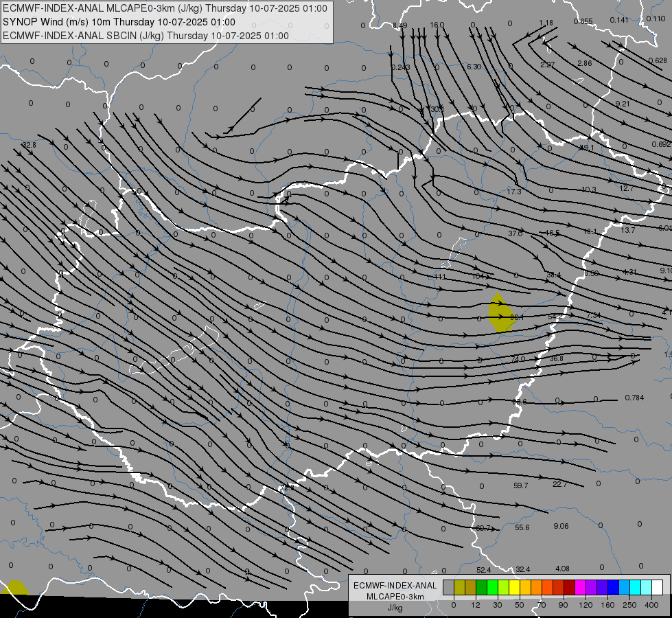Click the map value '0.784'

tap(634, 398)
